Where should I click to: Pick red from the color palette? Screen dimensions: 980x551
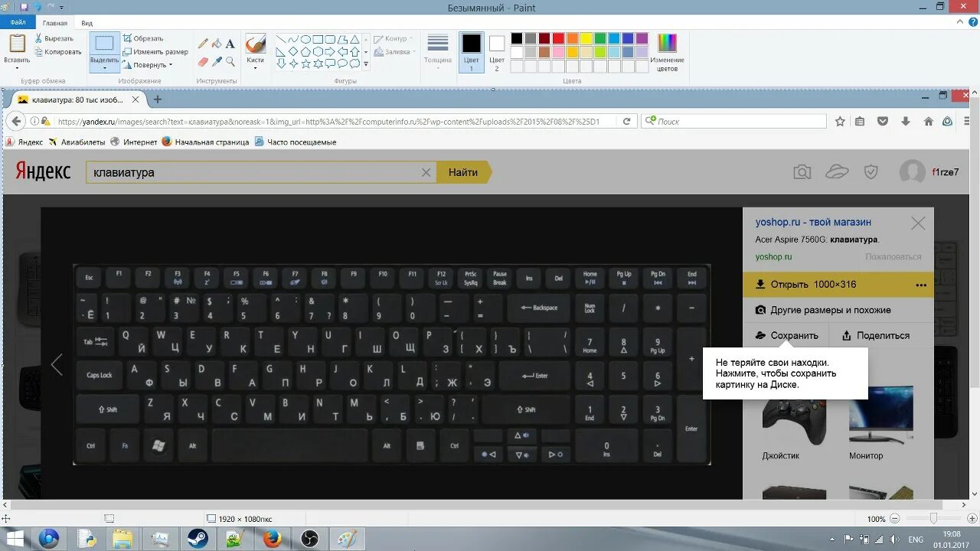[558, 38]
